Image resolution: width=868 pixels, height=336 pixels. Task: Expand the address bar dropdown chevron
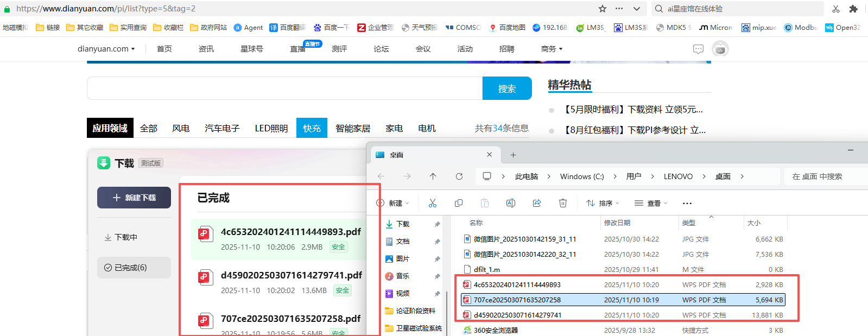point(637,9)
